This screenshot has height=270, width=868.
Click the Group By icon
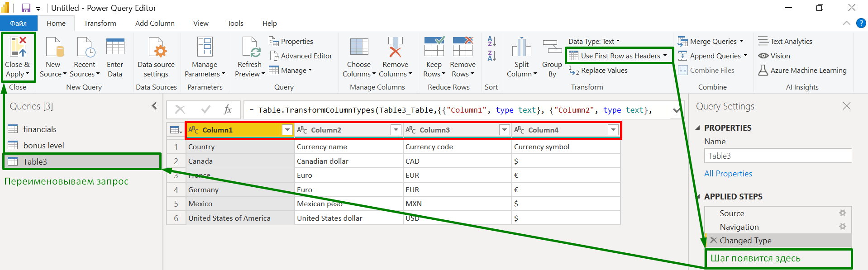552,47
